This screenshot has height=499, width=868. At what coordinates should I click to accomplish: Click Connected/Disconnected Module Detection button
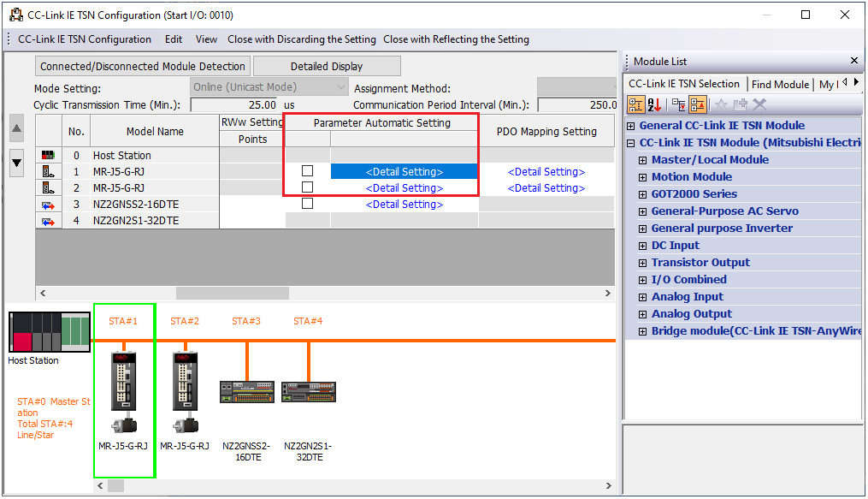pos(142,66)
